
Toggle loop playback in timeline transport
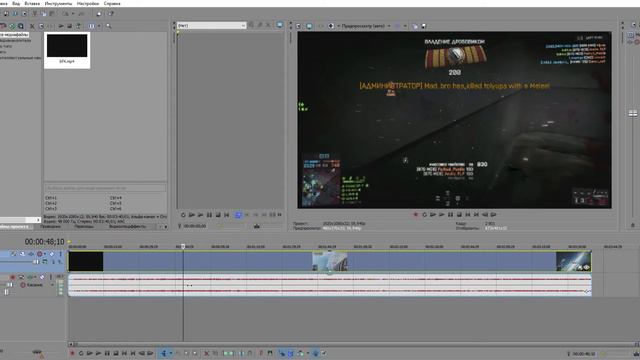tap(81, 353)
